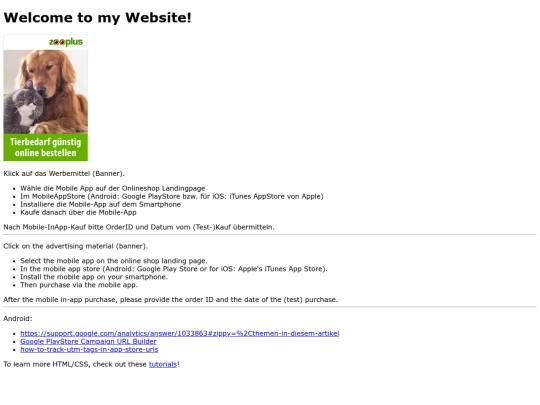Click the 'Im MobileAppStore' list item
The image size is (540, 405).
tap(172, 196)
